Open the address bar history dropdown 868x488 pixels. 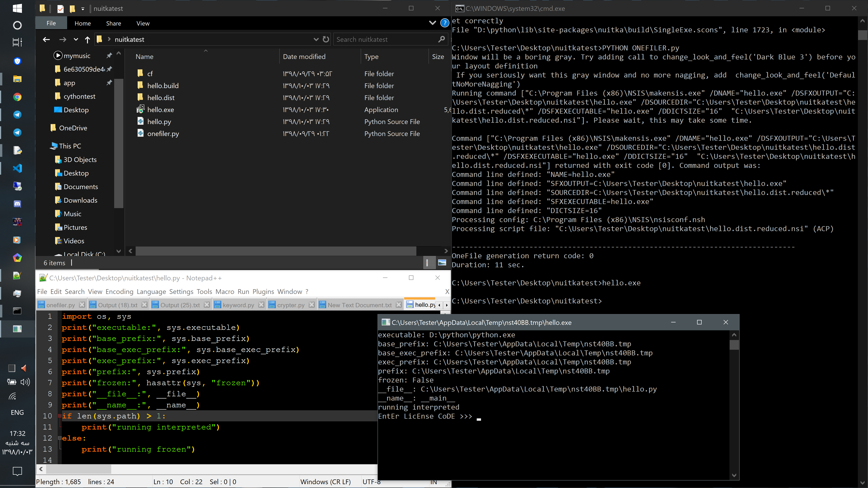click(x=316, y=39)
